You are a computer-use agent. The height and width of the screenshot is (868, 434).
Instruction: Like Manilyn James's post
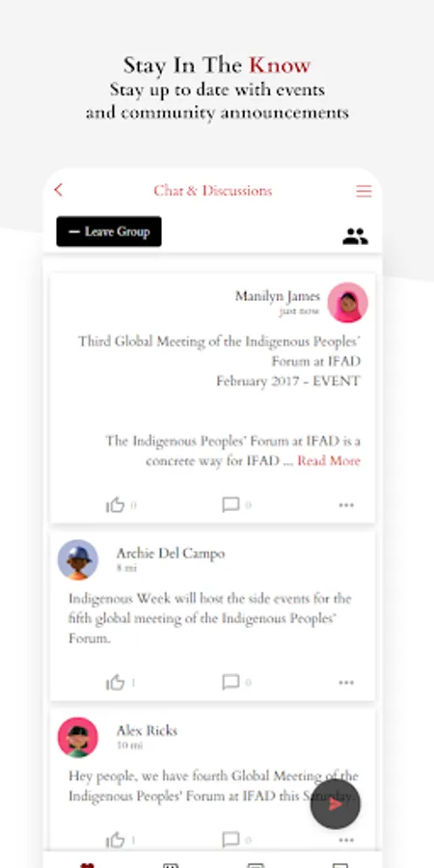click(x=115, y=504)
